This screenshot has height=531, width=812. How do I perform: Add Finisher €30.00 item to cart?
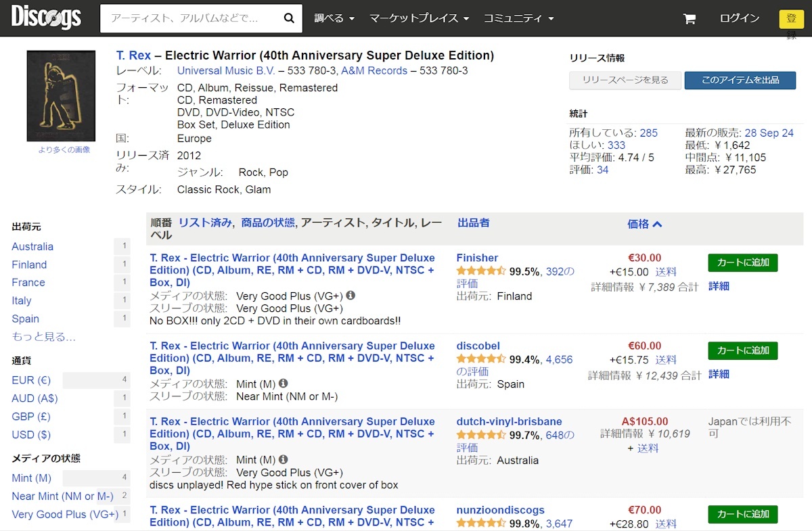click(743, 262)
